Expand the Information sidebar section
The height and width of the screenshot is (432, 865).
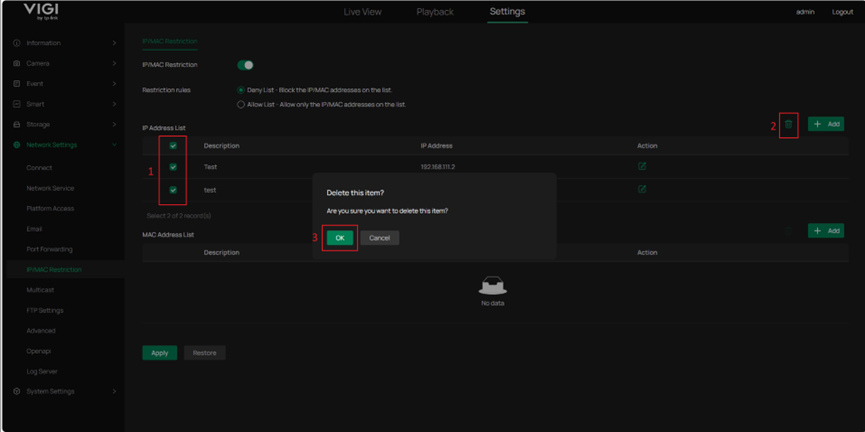pyautogui.click(x=65, y=43)
